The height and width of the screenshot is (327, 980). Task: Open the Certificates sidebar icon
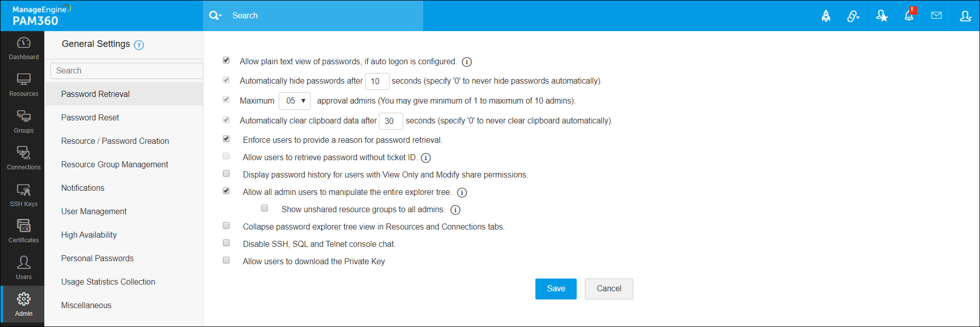(x=23, y=231)
